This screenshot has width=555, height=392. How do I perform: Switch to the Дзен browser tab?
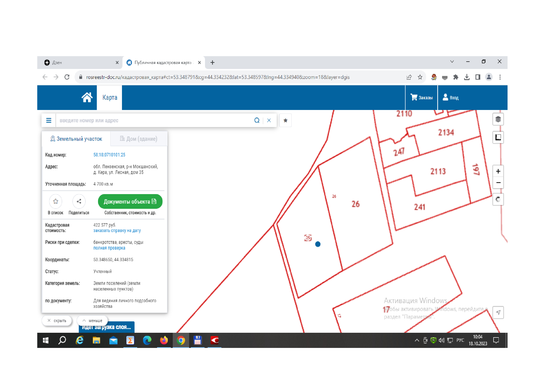tap(80, 63)
